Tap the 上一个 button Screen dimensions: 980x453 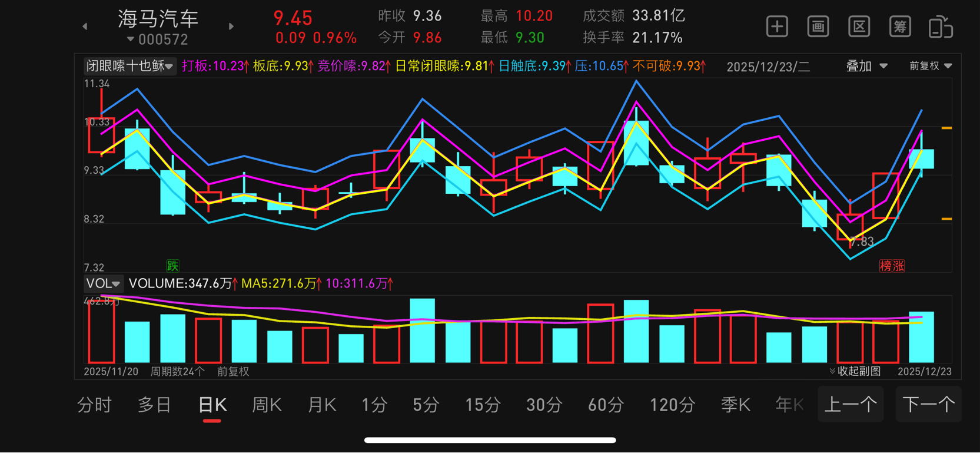(851, 405)
